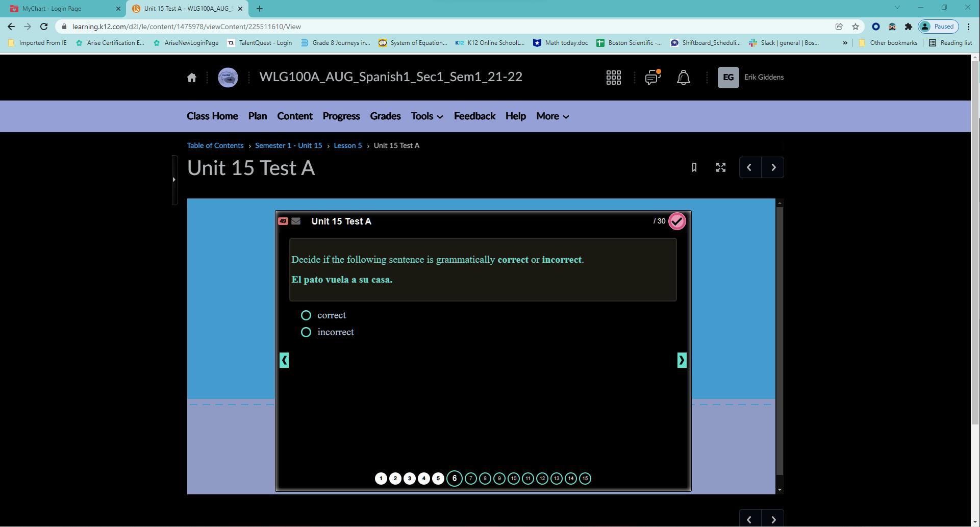Enter fullscreen view of the content

(720, 167)
